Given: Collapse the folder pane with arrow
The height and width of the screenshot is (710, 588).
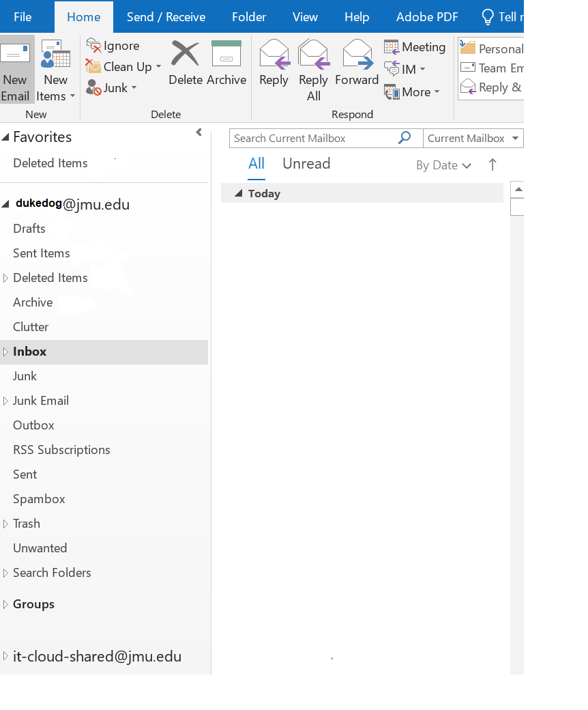Looking at the screenshot, I should (199, 132).
